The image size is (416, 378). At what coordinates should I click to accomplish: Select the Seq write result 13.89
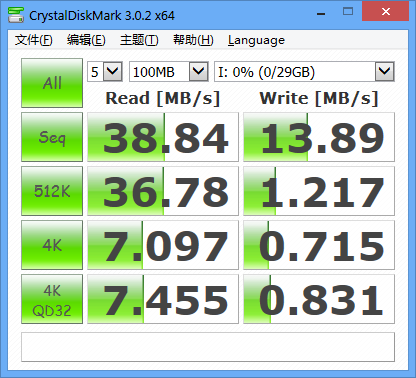pos(319,137)
